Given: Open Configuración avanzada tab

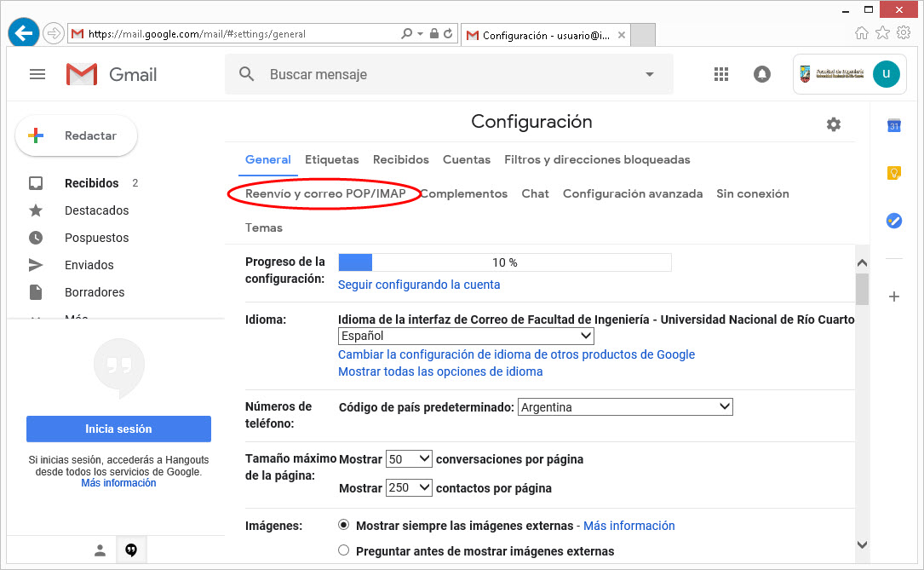Looking at the screenshot, I should tap(633, 194).
